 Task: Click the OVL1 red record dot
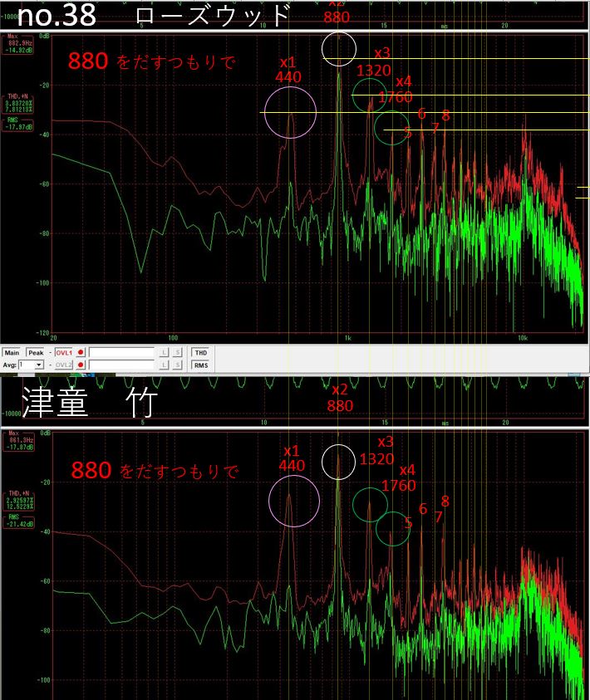[81, 352]
